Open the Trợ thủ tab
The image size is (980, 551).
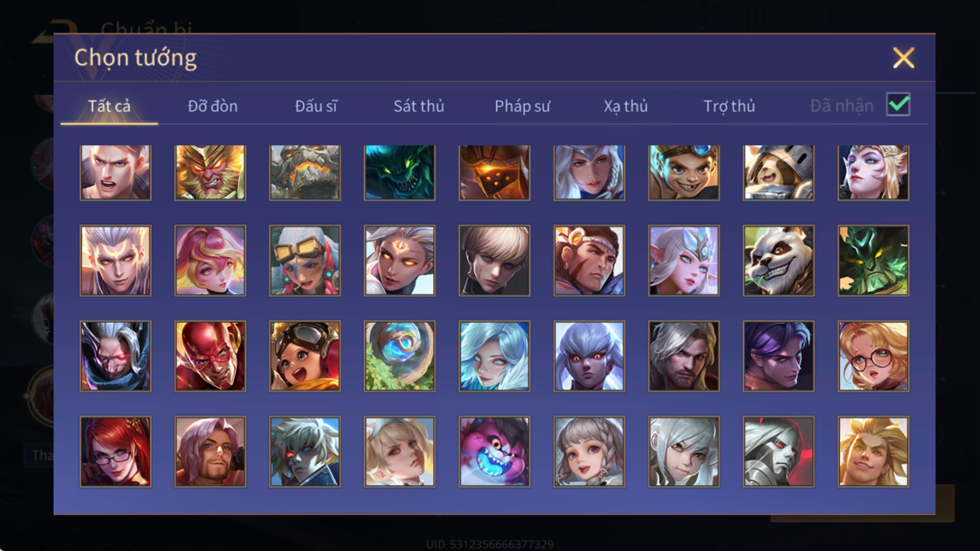pyautogui.click(x=729, y=106)
